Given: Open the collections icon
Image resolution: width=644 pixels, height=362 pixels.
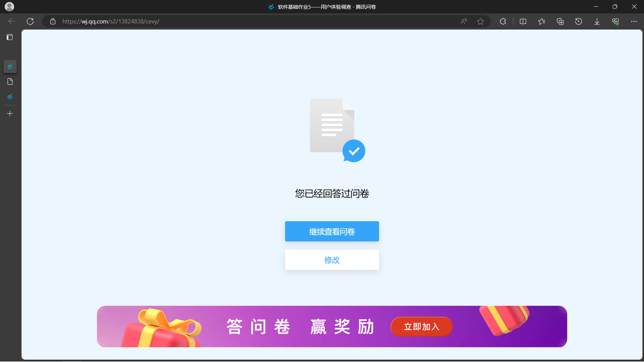Looking at the screenshot, I should pyautogui.click(x=560, y=21).
